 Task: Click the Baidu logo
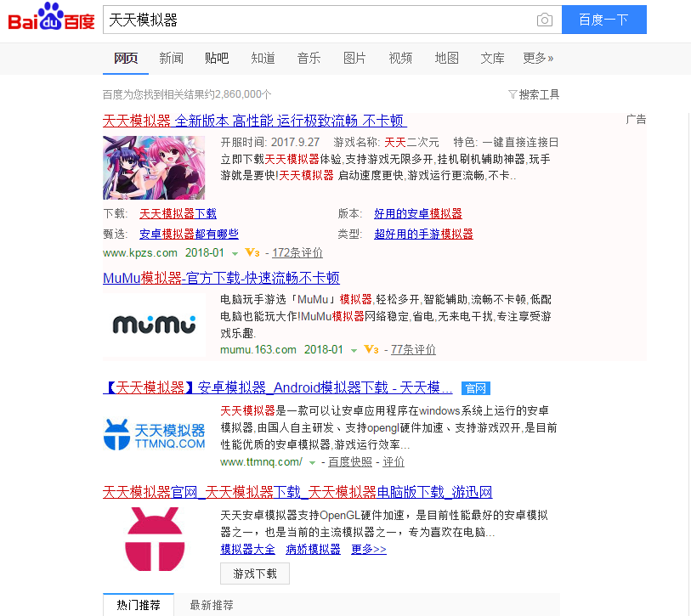pyautogui.click(x=51, y=17)
